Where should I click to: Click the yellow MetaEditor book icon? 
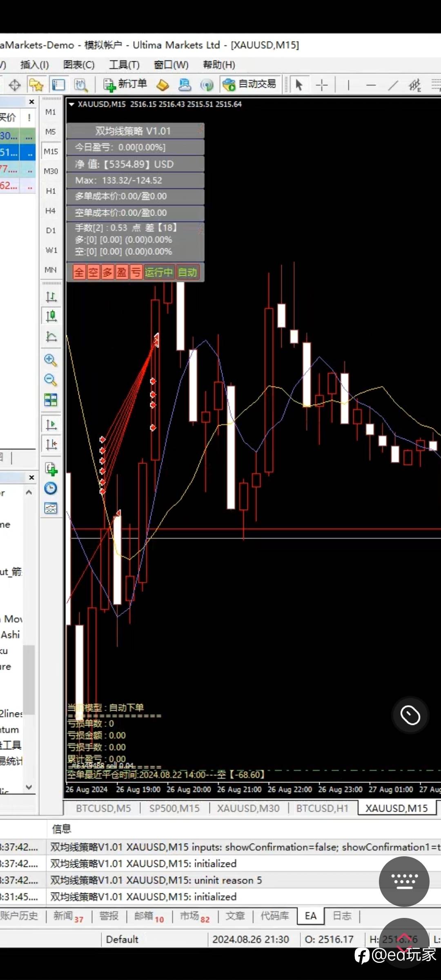[163, 85]
